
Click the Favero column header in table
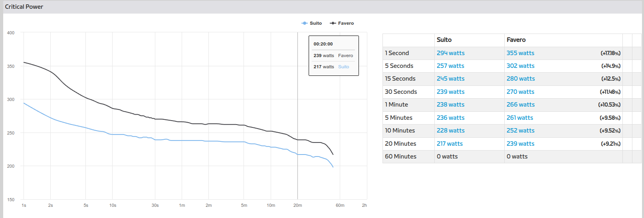click(516, 40)
